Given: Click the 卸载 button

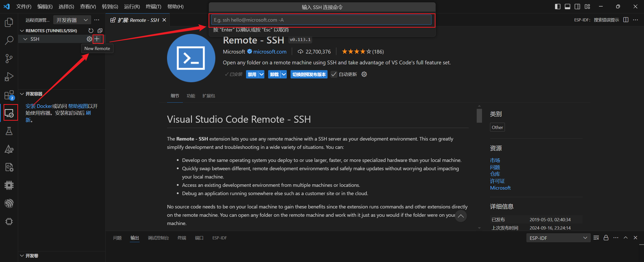Looking at the screenshot, I should tap(274, 74).
